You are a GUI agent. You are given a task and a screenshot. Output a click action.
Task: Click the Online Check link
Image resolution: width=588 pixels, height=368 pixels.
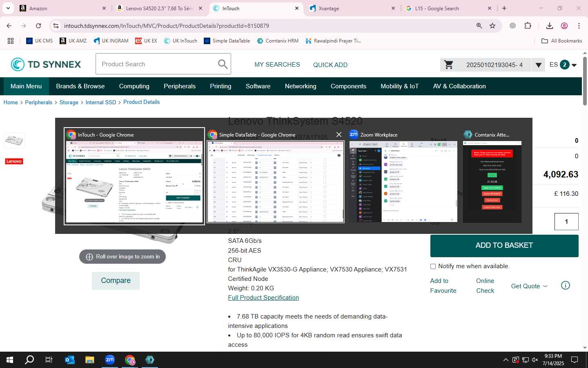(x=485, y=286)
